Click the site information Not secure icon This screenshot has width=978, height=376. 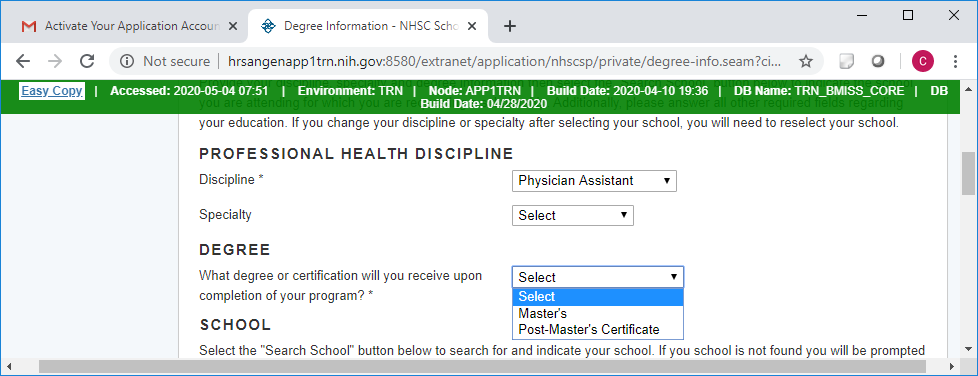click(x=127, y=61)
